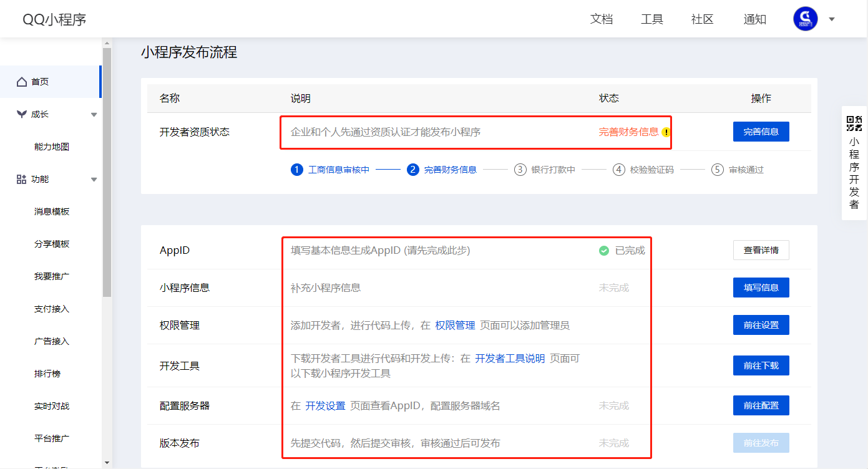Select 我要推广 in sidebar
The image size is (868, 469).
point(52,276)
